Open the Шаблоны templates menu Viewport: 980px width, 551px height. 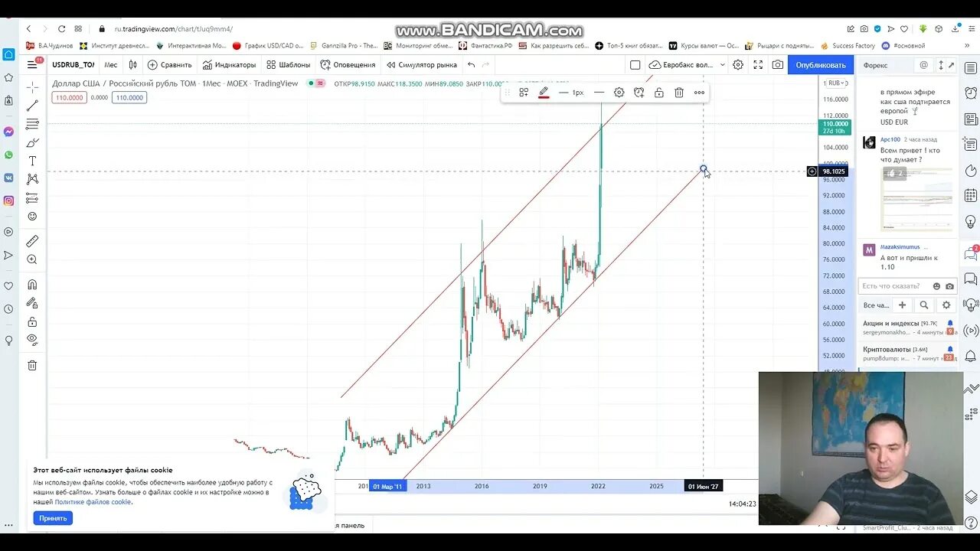point(288,64)
